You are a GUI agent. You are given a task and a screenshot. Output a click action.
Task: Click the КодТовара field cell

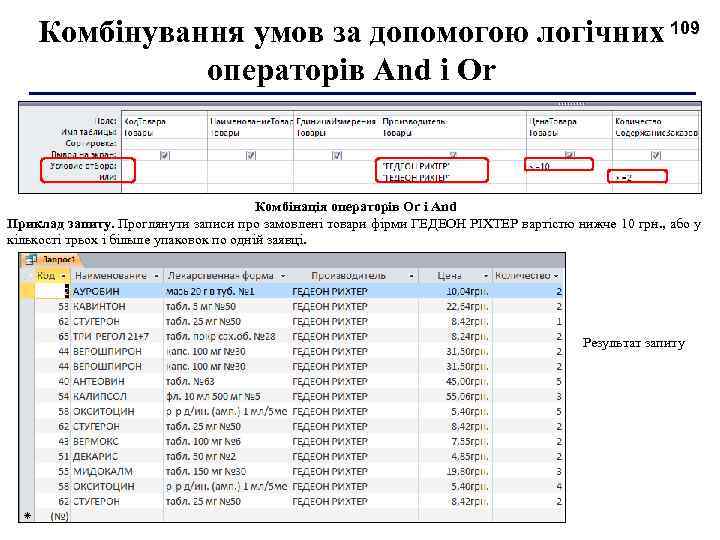(164, 122)
